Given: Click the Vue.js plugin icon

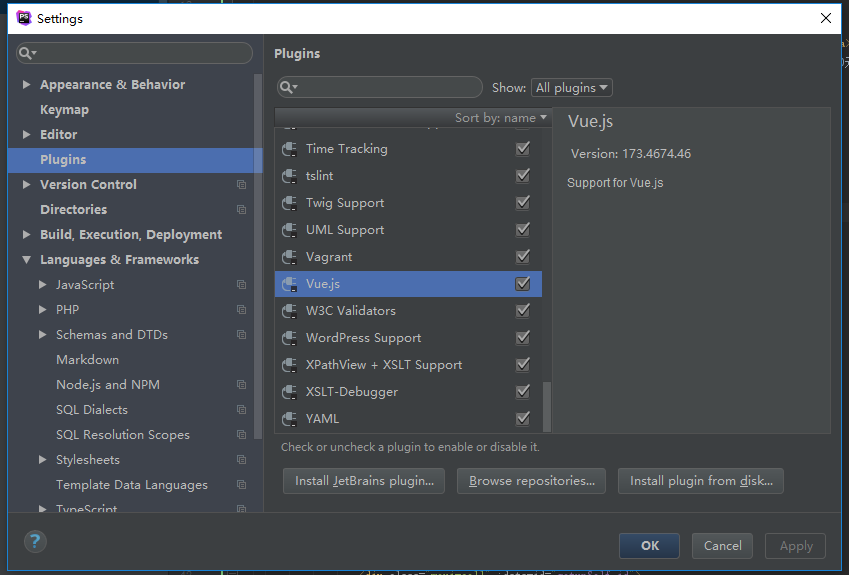Looking at the screenshot, I should (x=290, y=284).
